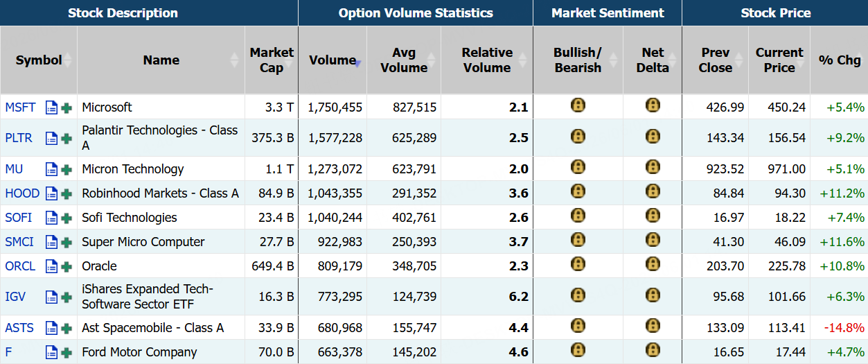
Task: Click the locked Bullish/Bearish icon for Microsoft
Action: coord(578,105)
